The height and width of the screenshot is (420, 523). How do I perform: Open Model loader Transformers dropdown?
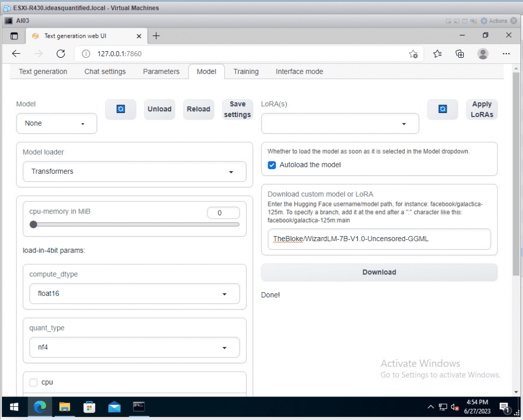click(134, 172)
